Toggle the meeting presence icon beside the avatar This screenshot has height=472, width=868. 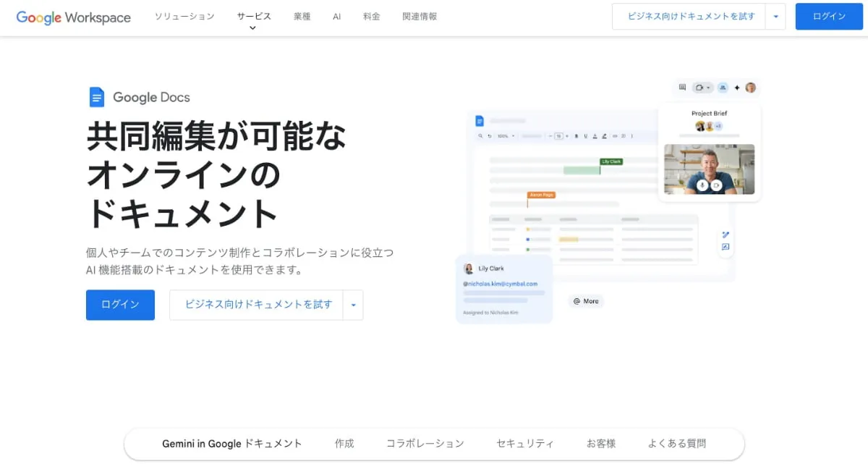(722, 87)
